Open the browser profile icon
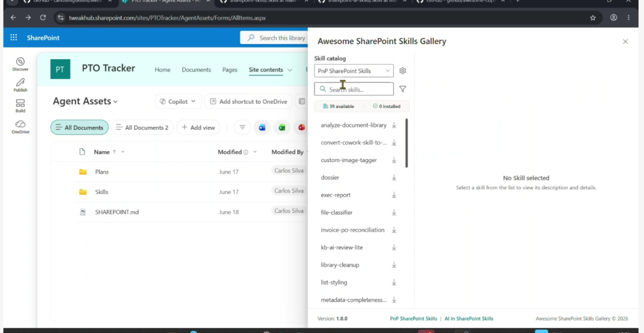The image size is (644, 333). 614,18
